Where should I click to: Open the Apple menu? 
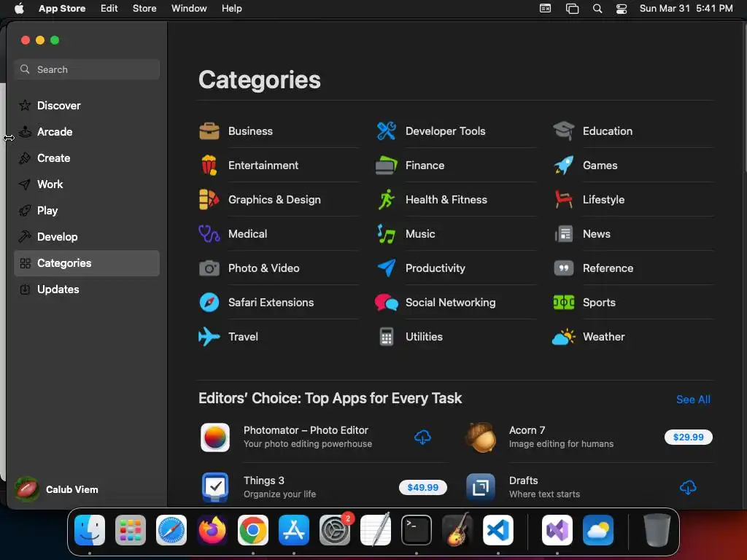tap(19, 9)
